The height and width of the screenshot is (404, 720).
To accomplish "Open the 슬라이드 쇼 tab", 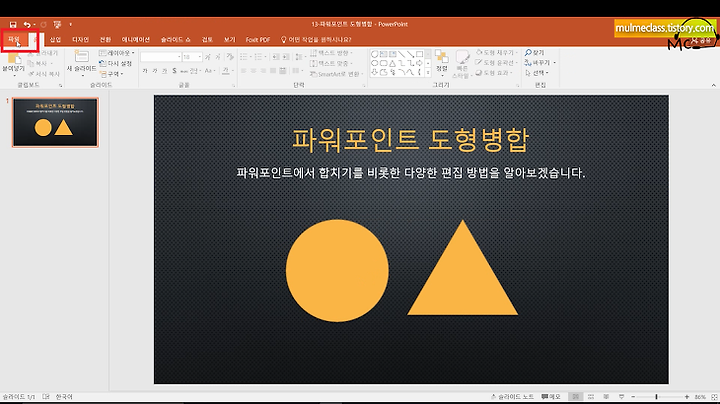I will (175, 39).
